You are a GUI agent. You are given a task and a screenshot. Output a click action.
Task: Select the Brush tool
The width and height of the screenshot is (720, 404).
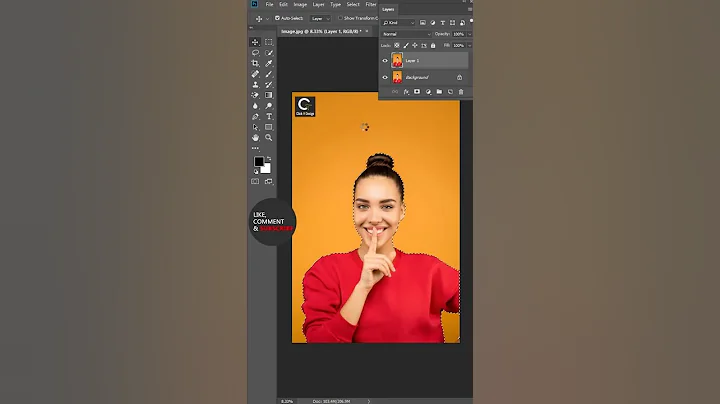pyautogui.click(x=269, y=74)
